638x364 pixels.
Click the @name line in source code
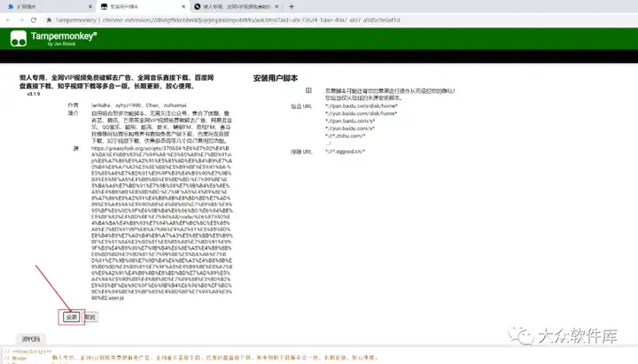point(191,358)
